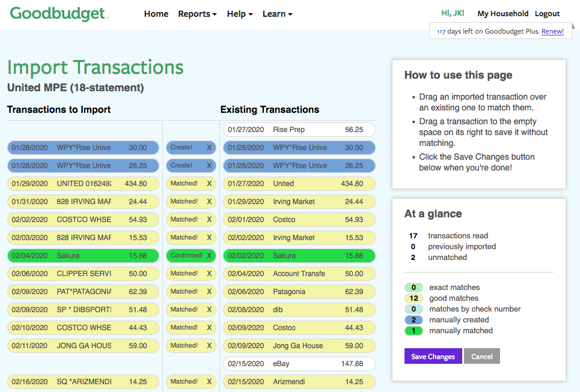Select imported WPY*Rise Unive 30.00 transaction
Viewport: 580px width, 392px height.
(83, 148)
